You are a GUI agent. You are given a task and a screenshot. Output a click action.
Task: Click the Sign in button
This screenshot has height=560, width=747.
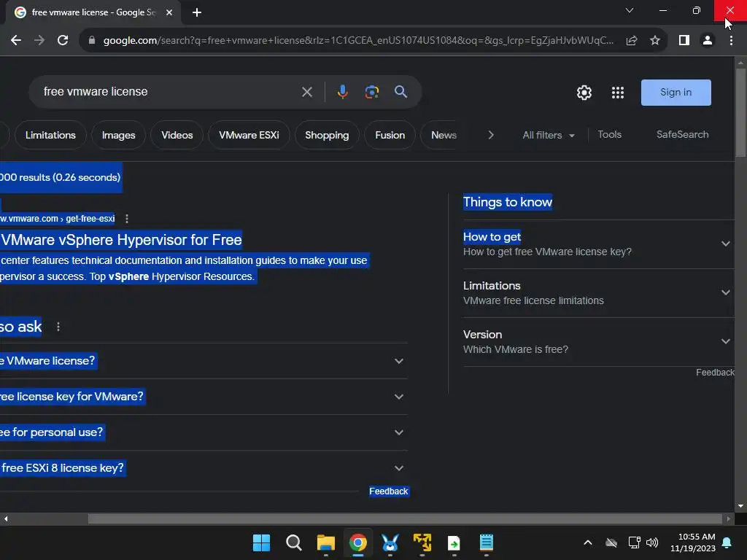click(676, 93)
